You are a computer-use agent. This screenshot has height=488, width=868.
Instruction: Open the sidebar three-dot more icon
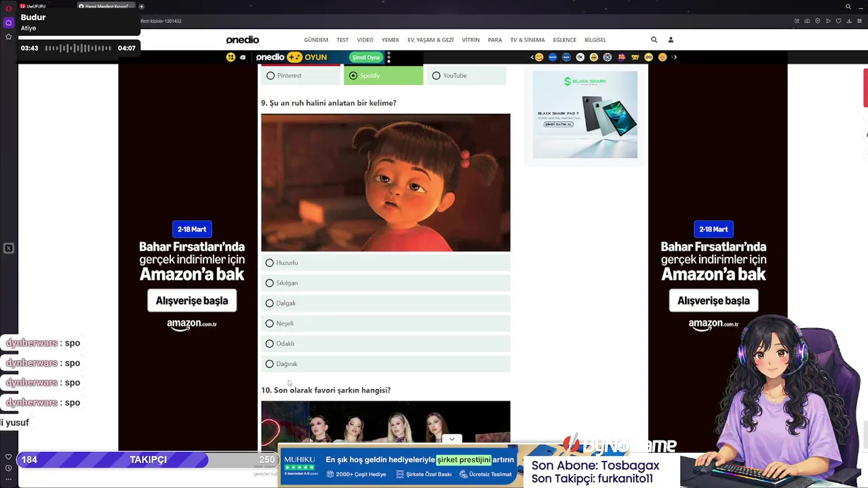click(8, 479)
